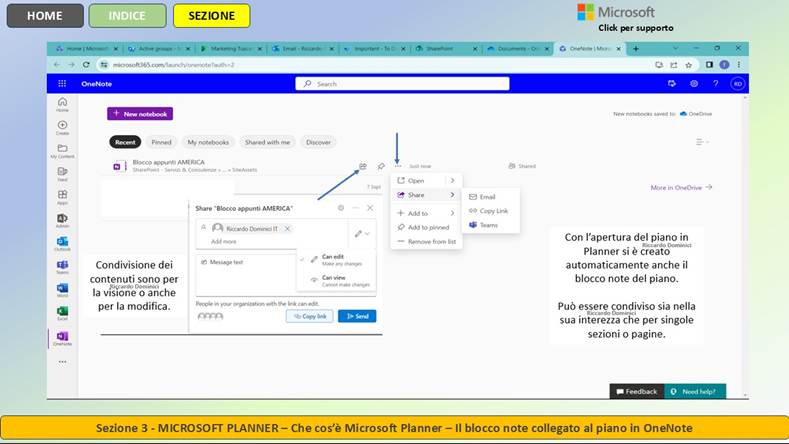This screenshot has height=444, width=789.
Task: Bookmark this page with the star icon
Action: 688,65
